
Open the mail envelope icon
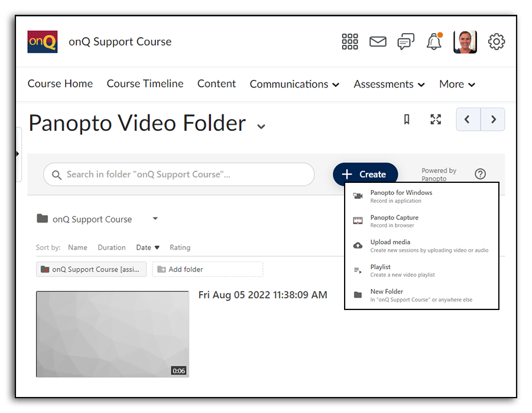tap(378, 41)
